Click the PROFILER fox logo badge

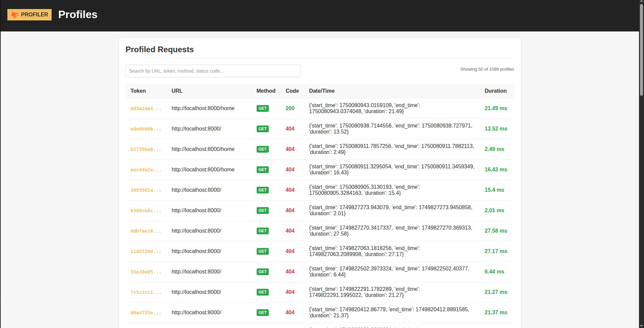pyautogui.click(x=29, y=15)
